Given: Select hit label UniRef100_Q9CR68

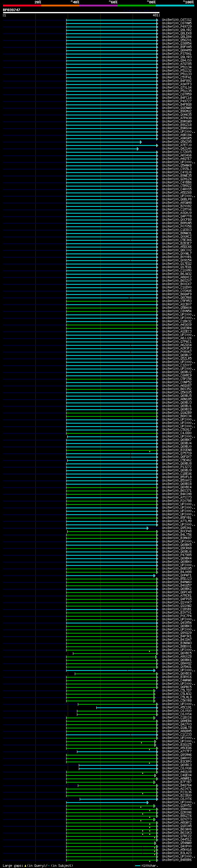Looking at the screenshot, I should point(177,548).
